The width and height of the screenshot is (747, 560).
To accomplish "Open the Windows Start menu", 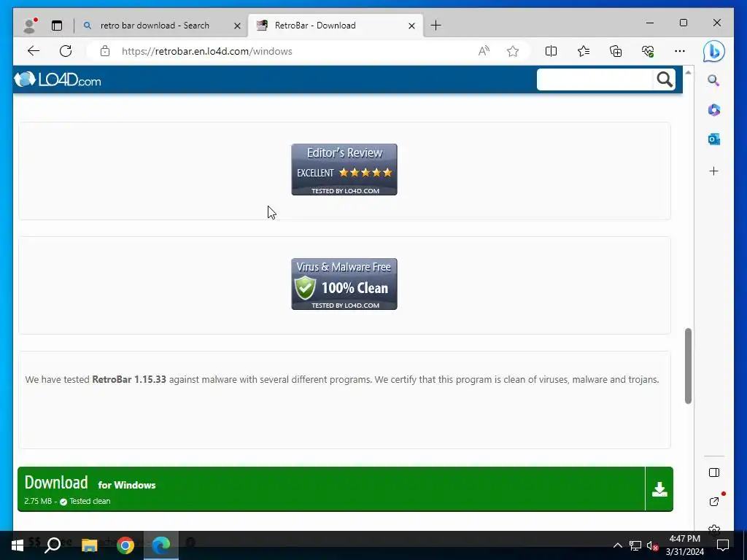I will coord(18,545).
